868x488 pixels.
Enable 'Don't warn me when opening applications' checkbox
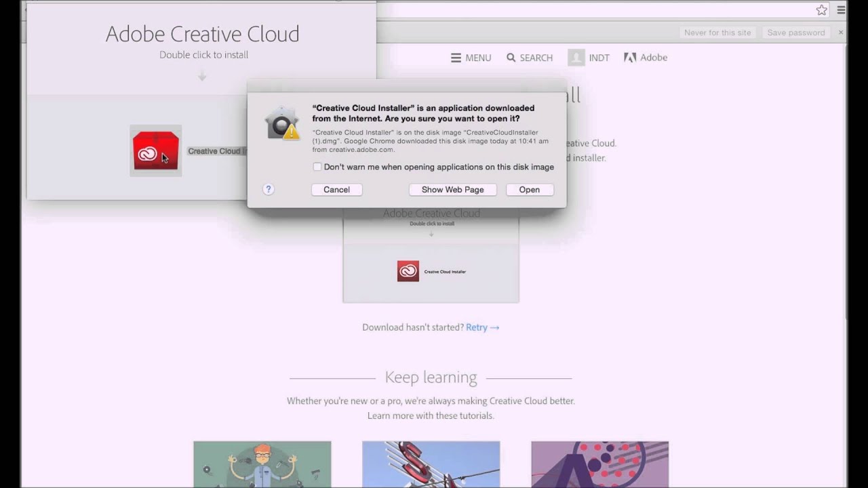point(317,167)
